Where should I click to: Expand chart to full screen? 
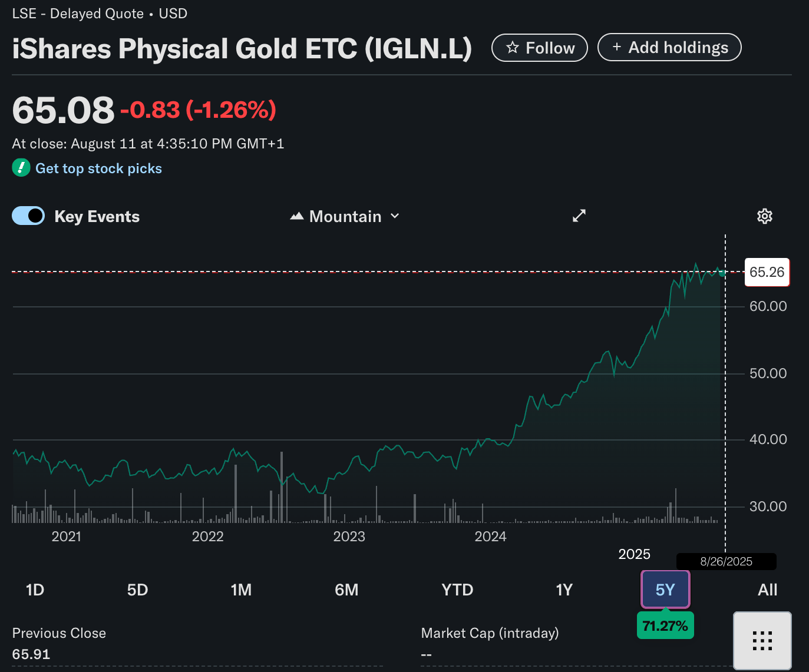579,216
